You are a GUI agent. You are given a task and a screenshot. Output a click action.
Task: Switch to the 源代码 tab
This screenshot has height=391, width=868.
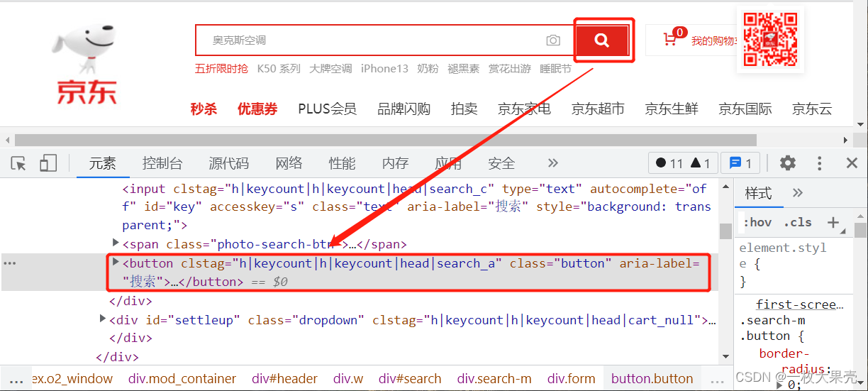tap(228, 163)
